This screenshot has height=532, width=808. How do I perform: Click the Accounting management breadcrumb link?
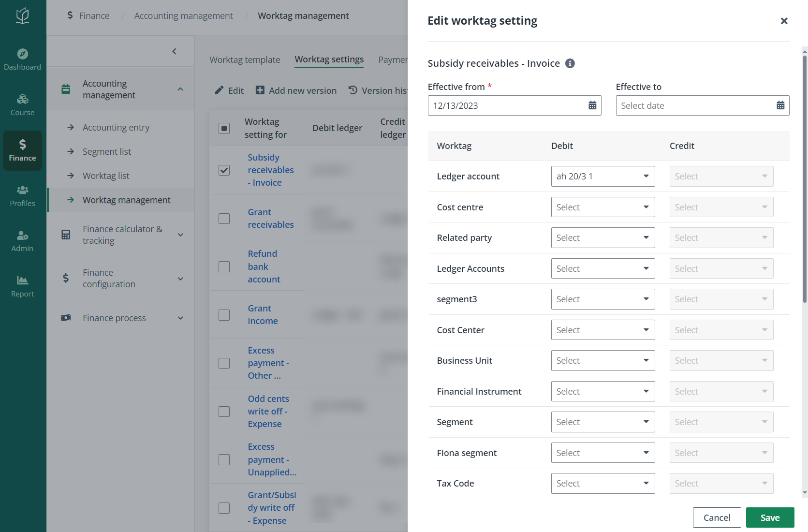click(183, 15)
